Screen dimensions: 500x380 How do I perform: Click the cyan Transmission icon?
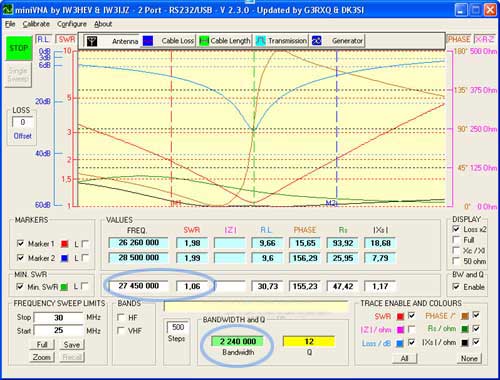click(x=260, y=41)
